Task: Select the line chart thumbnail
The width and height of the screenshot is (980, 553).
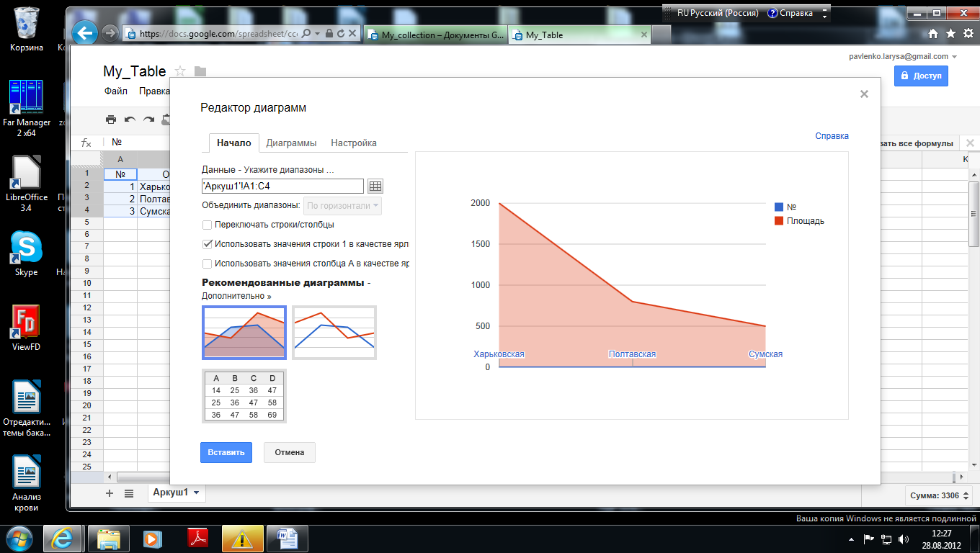Action: (334, 333)
